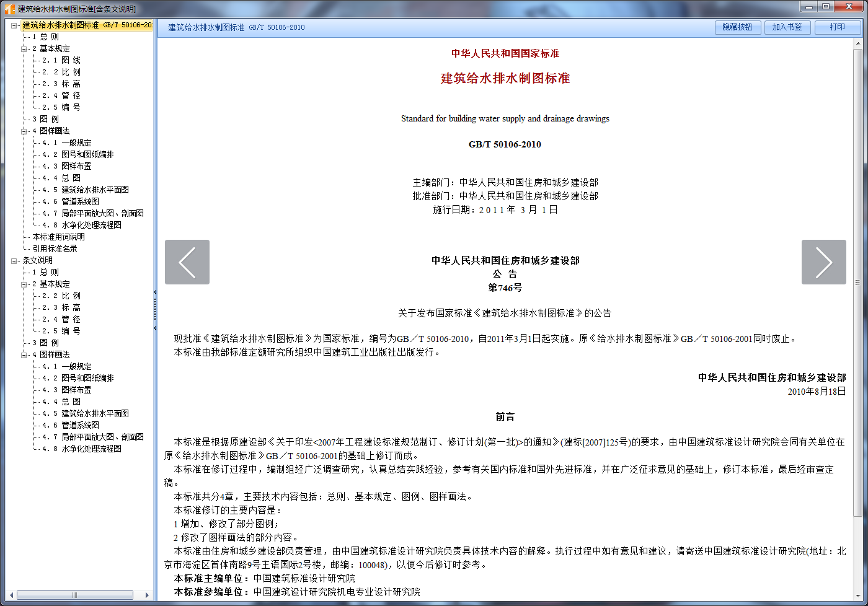Collapse the first 4 图样画法 node above 条文说明
The width and height of the screenshot is (868, 606).
24,131
